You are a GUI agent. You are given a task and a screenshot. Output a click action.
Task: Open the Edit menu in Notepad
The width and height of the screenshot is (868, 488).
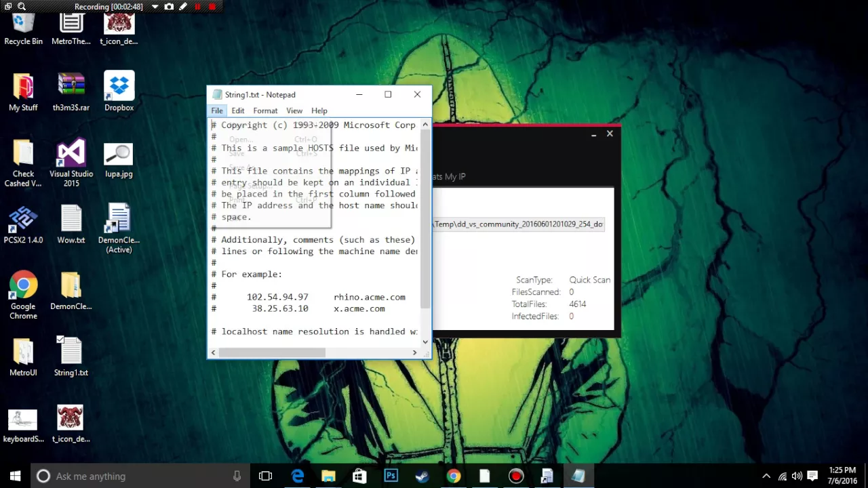pyautogui.click(x=237, y=110)
